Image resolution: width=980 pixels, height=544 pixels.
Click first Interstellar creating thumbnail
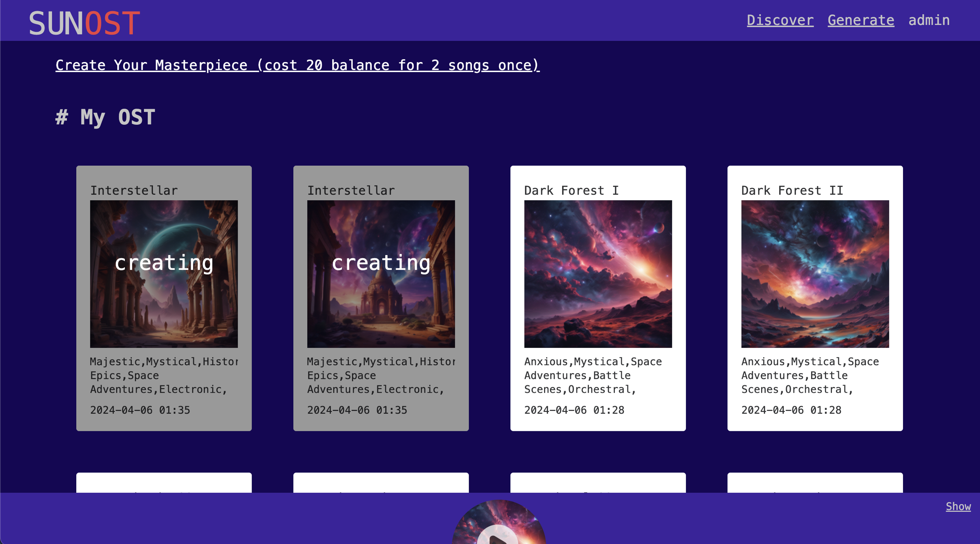[x=164, y=274]
